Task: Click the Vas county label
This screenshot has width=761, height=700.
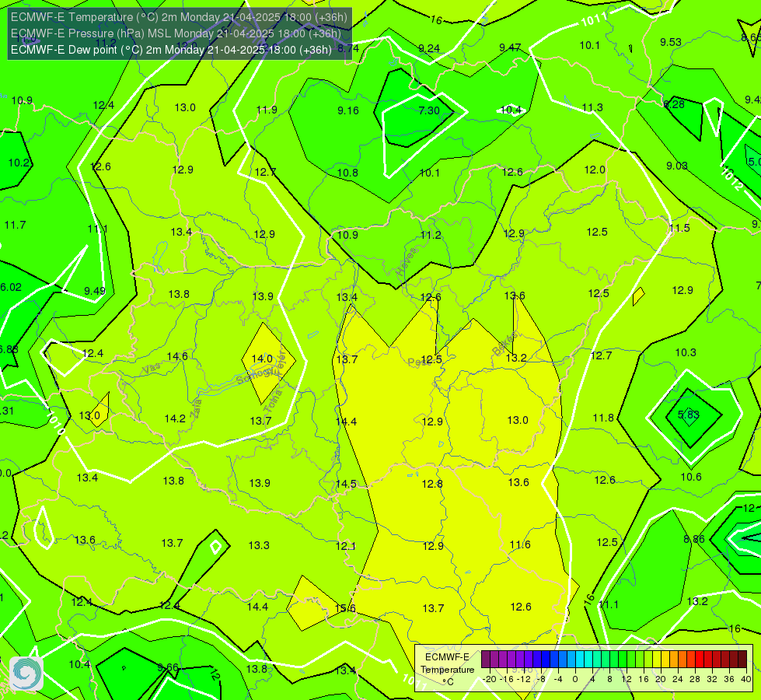Action: 151,369
